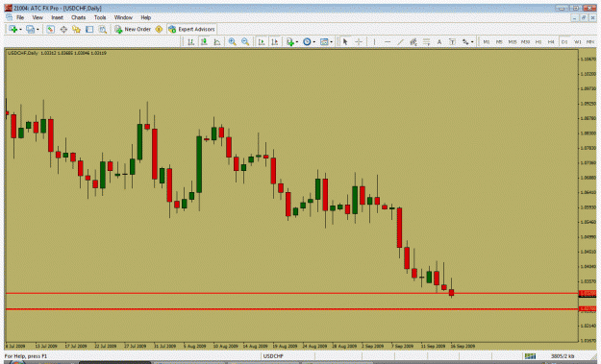Open the Help menu
Viewport: 601px width, 364px height.
pyautogui.click(x=145, y=17)
